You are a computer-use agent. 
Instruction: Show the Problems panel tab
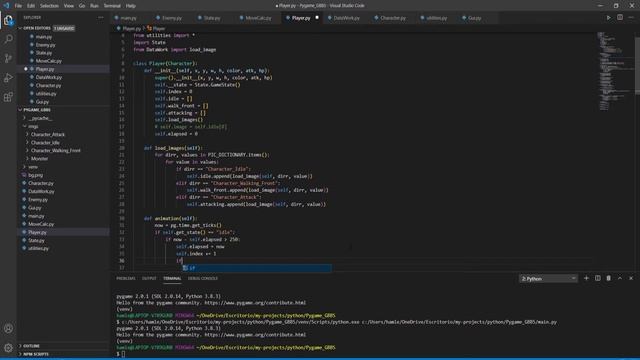point(126,278)
